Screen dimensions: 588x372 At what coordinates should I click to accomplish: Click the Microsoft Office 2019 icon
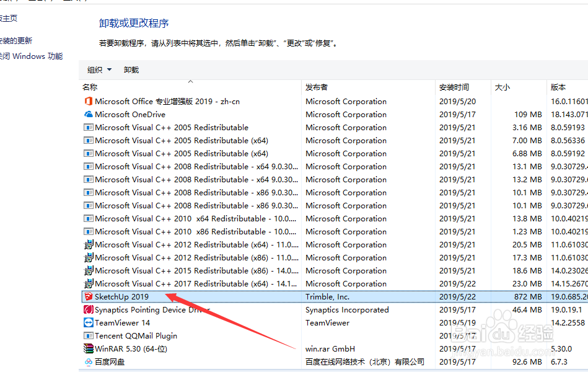pos(89,101)
